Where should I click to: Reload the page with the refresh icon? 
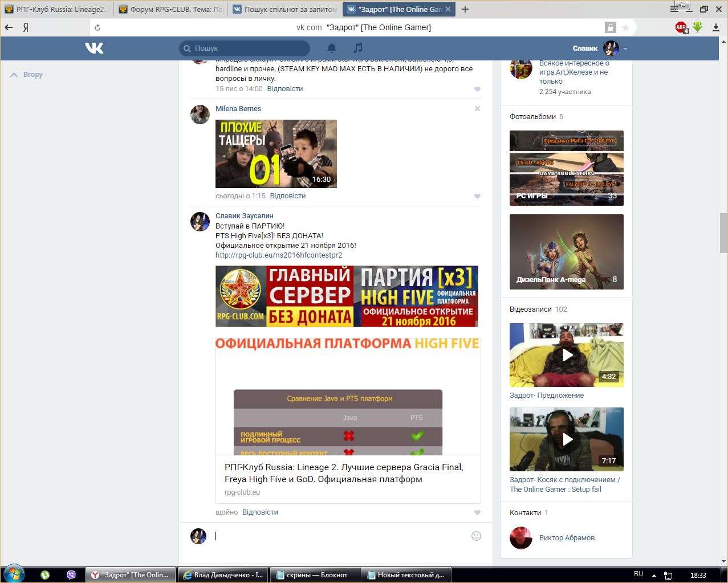pyautogui.click(x=97, y=27)
